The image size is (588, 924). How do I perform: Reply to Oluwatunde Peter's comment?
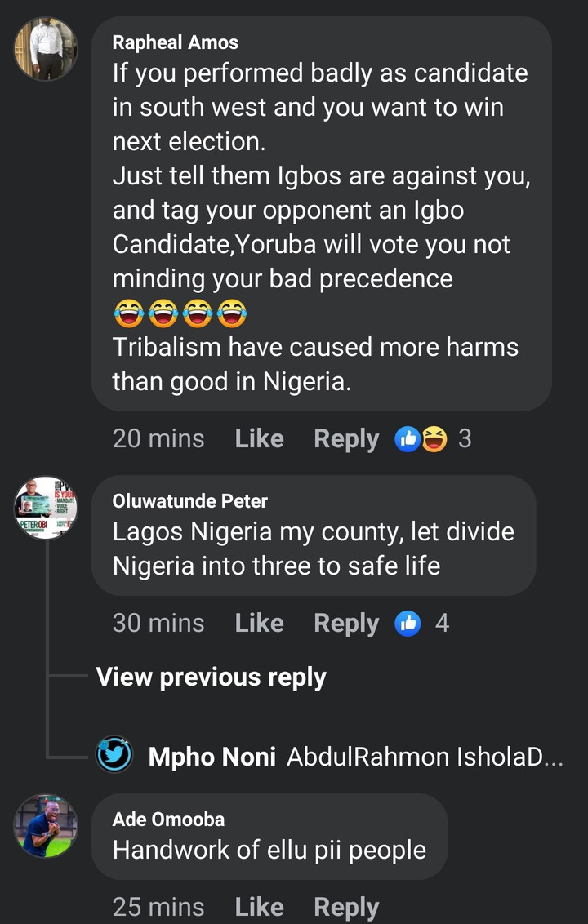[346, 624]
